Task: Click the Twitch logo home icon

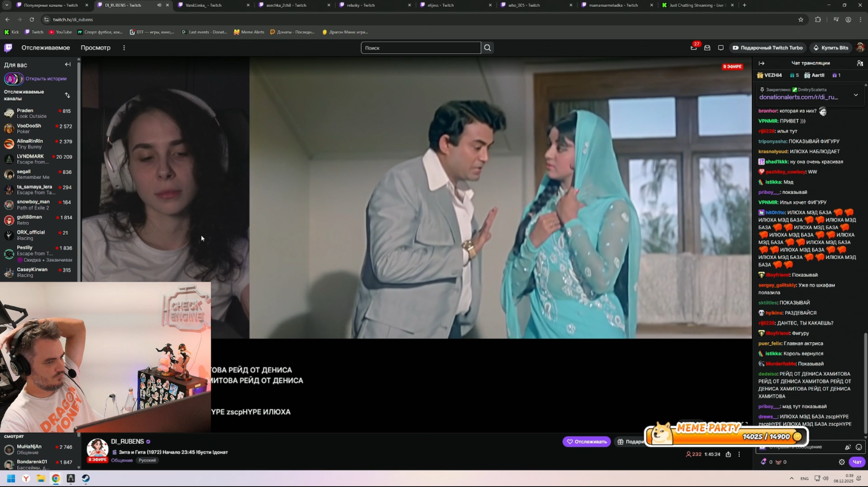Action: pyautogui.click(x=8, y=48)
